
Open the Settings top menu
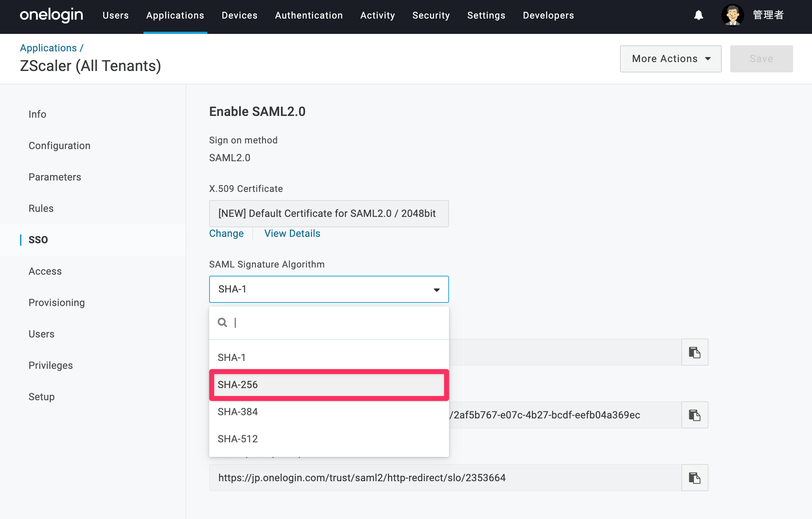click(x=486, y=15)
